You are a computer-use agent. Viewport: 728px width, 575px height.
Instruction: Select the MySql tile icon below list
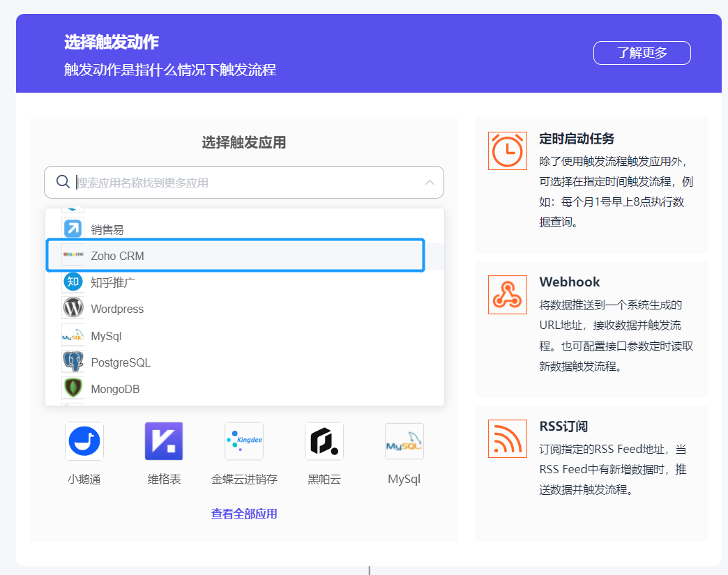coord(404,441)
